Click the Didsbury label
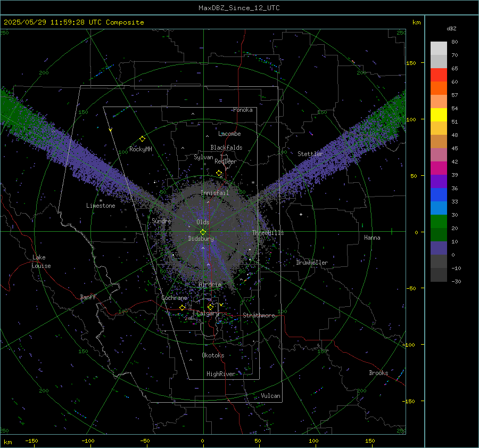 [201, 239]
